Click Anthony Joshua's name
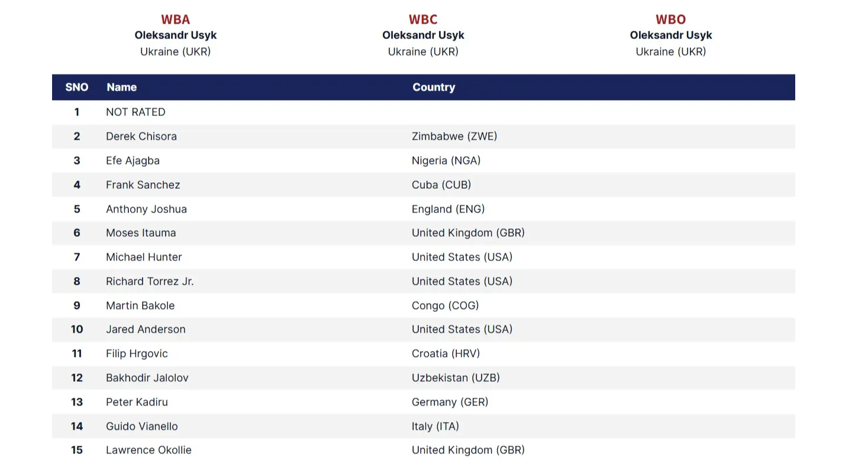 (x=146, y=209)
